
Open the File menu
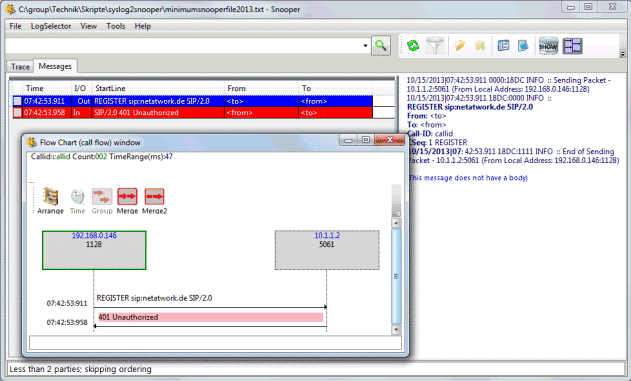(x=15, y=26)
